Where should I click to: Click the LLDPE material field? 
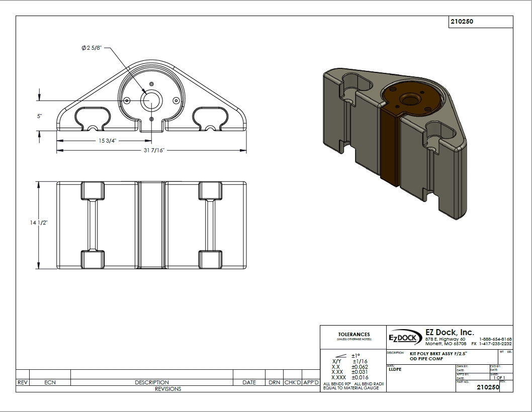[395, 369]
